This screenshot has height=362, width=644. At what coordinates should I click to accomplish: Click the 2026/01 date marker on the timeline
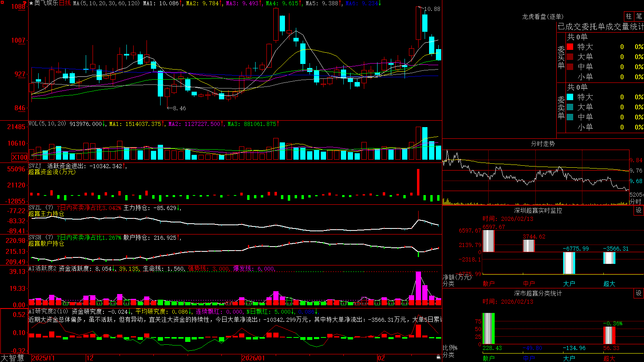253,358
